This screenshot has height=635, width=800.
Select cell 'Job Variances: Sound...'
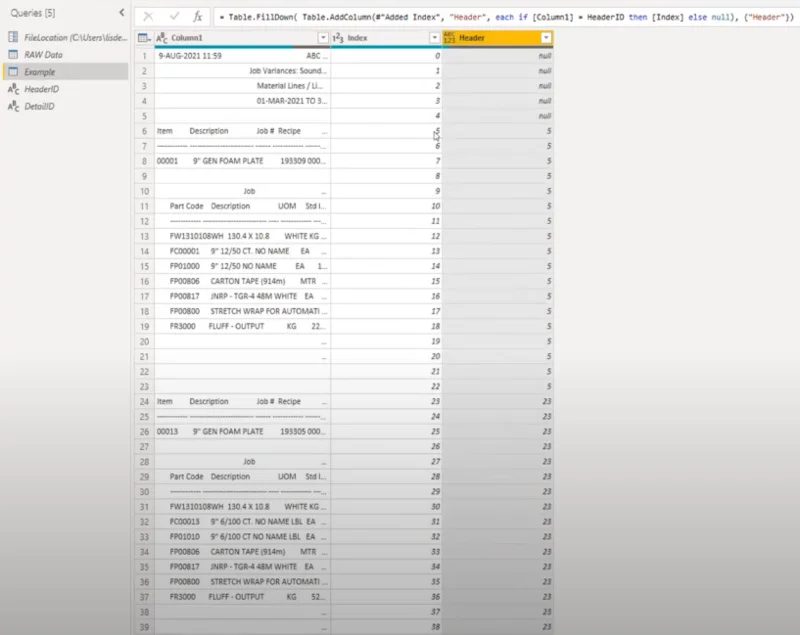coord(242,71)
